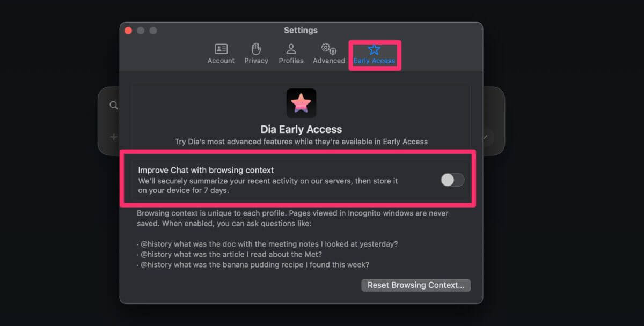
Task: Open the Profiles person icon
Action: tap(291, 49)
